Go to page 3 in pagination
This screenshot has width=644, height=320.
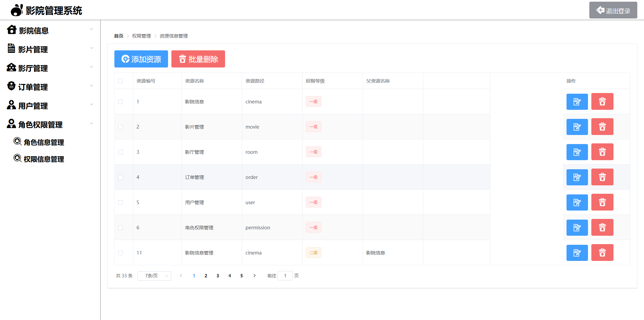coord(218,275)
